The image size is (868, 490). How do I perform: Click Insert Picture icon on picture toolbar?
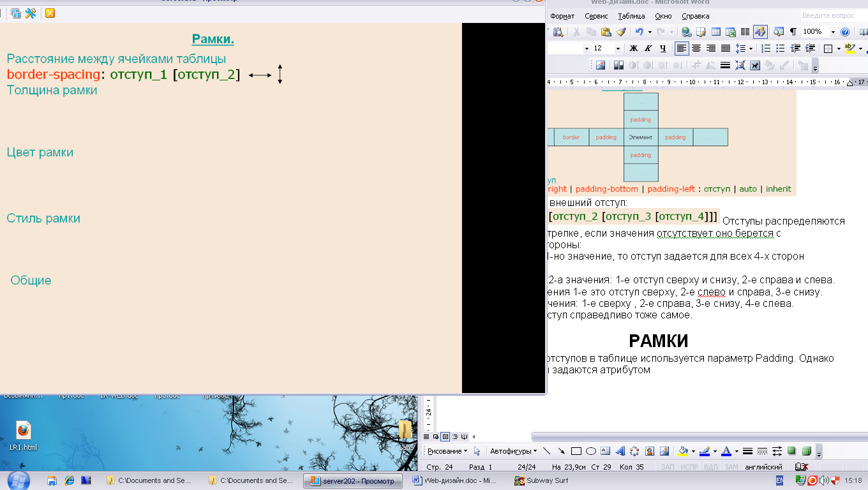(x=600, y=65)
